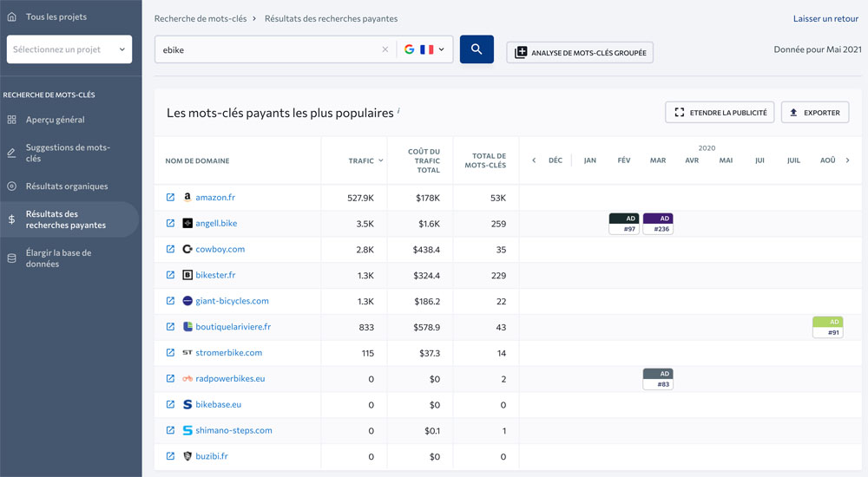The height and width of the screenshot is (477, 868).
Task: Go to previous months in the timeline
Action: point(534,160)
